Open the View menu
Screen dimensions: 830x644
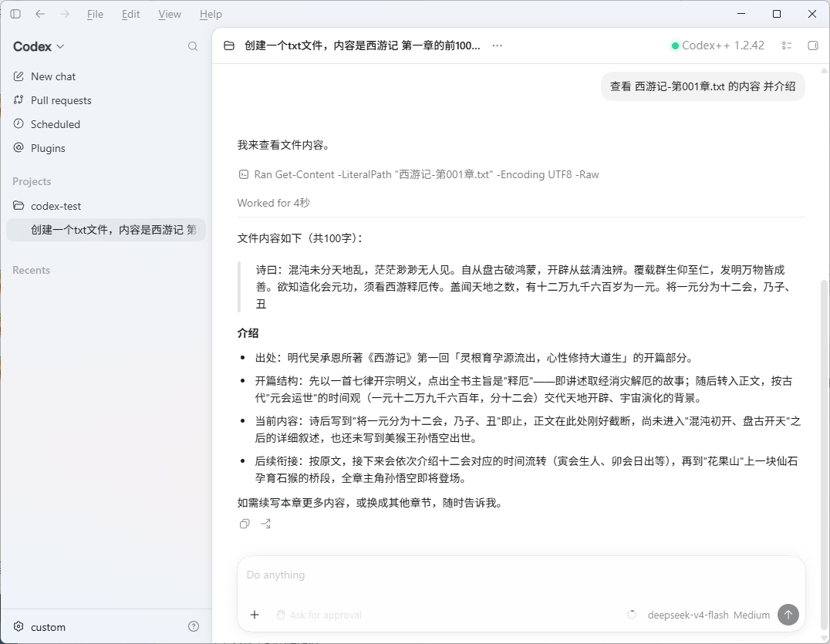tap(170, 15)
